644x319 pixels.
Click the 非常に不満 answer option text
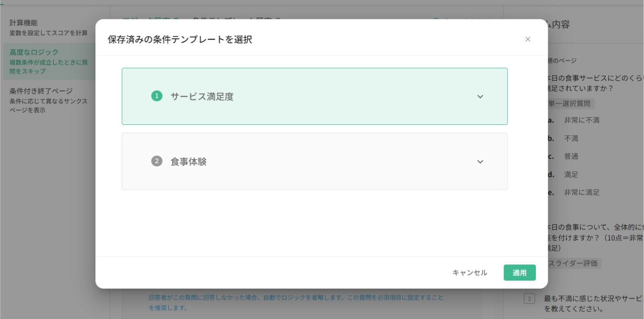tap(582, 120)
